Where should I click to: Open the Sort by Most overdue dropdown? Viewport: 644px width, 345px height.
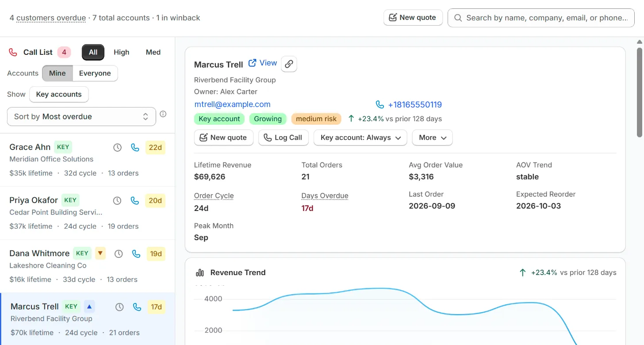[x=81, y=117]
